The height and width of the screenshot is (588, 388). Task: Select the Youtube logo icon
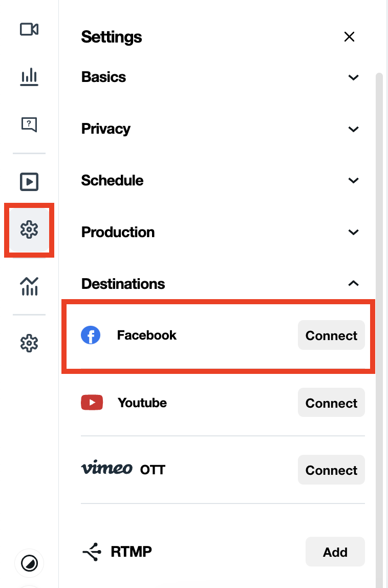click(92, 403)
